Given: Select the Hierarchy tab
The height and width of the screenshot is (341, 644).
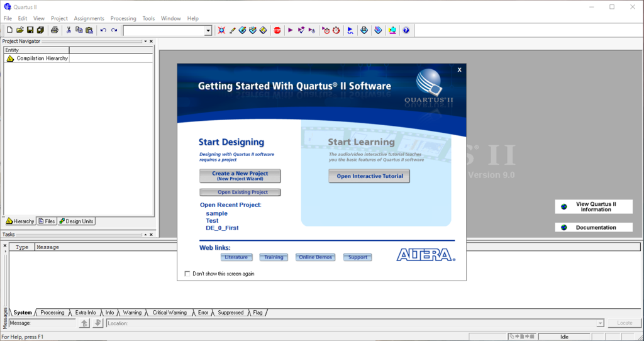Looking at the screenshot, I should (20, 221).
